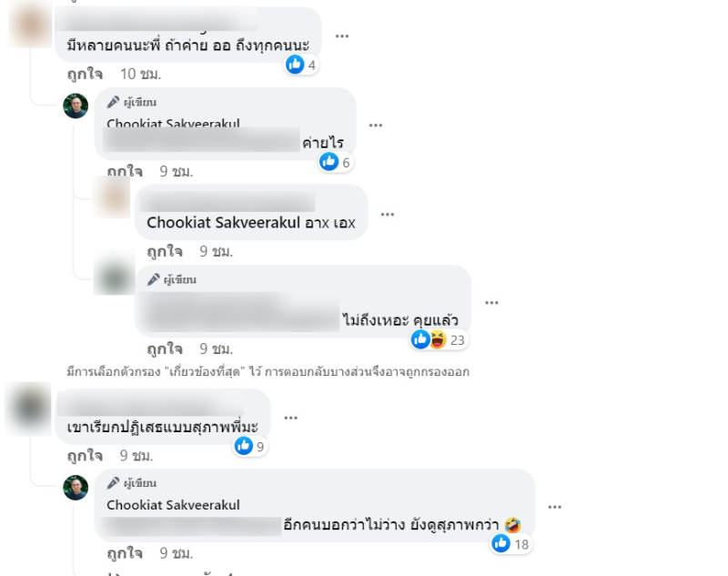
Task: Open three-dot menu beside 'ค่ายไร' reply
Action: tap(376, 126)
